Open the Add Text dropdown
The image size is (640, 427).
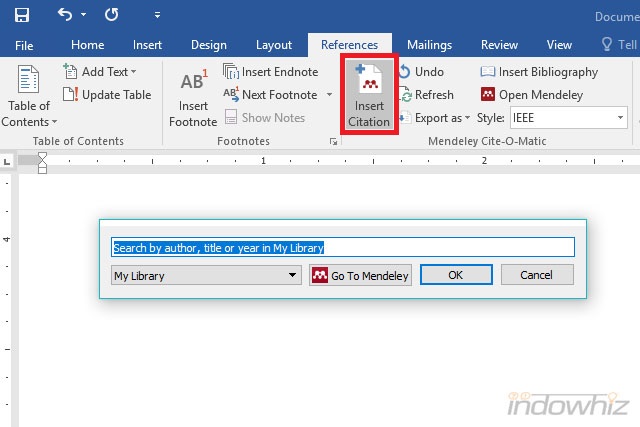[100, 72]
